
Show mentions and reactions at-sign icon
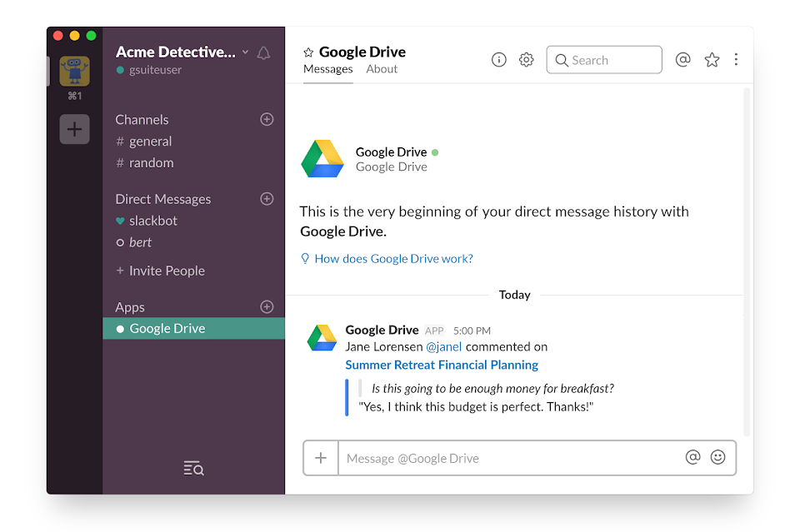pyautogui.click(x=683, y=60)
